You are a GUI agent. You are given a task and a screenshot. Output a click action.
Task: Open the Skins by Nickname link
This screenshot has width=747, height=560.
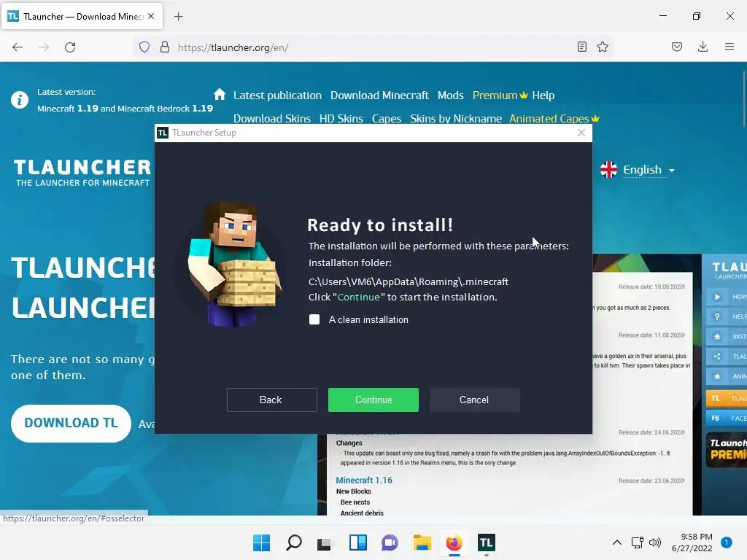click(x=456, y=119)
